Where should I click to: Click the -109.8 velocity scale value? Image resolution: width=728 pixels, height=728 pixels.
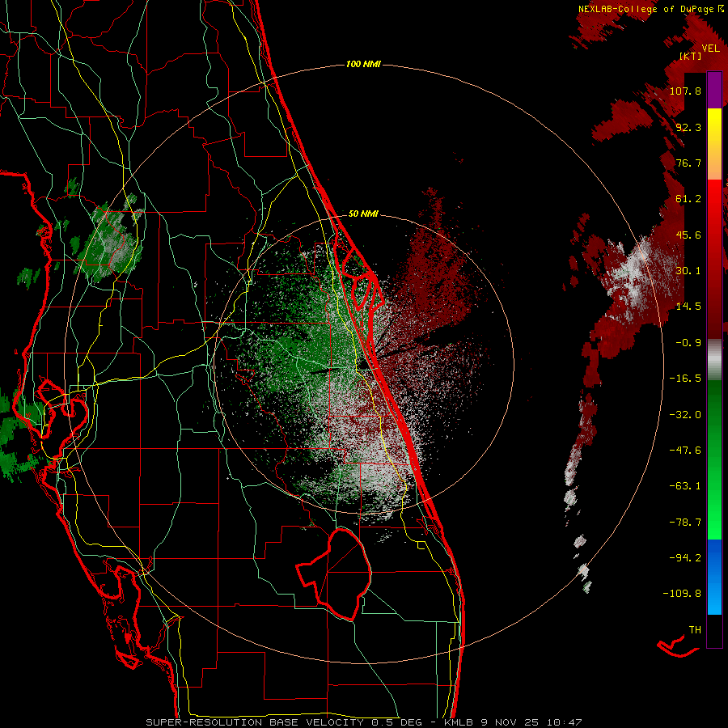pos(682,594)
